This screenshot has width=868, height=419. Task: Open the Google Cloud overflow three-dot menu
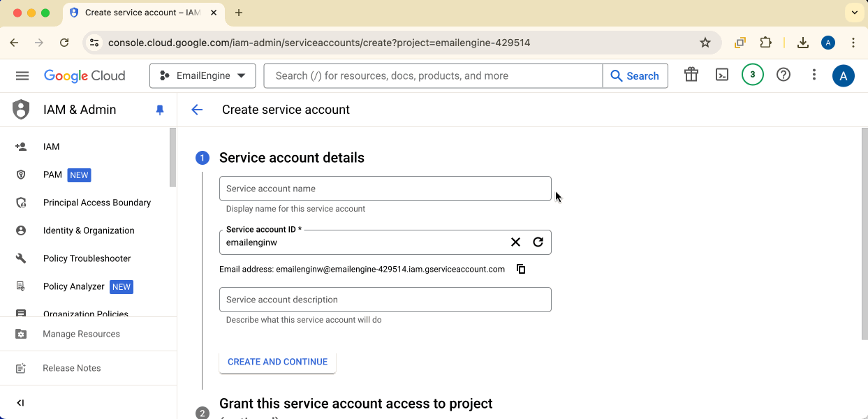click(814, 74)
